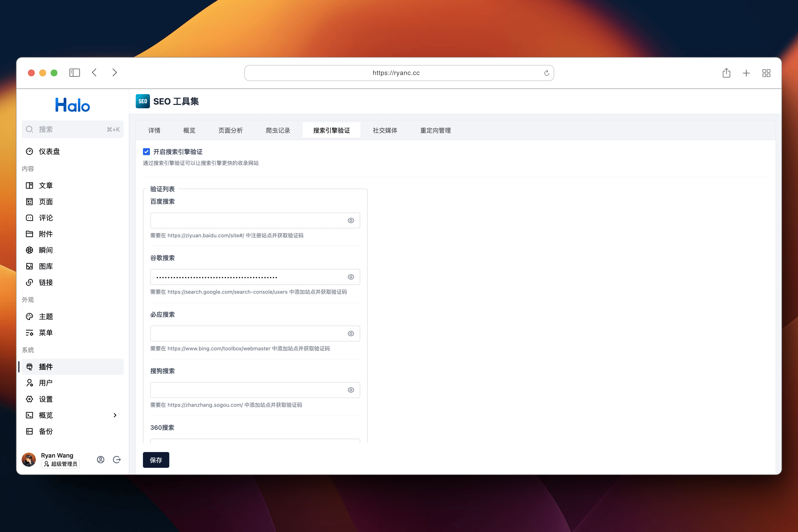Open 评论 comments in the sidebar
Screen dimensions: 798x532
coord(73,218)
